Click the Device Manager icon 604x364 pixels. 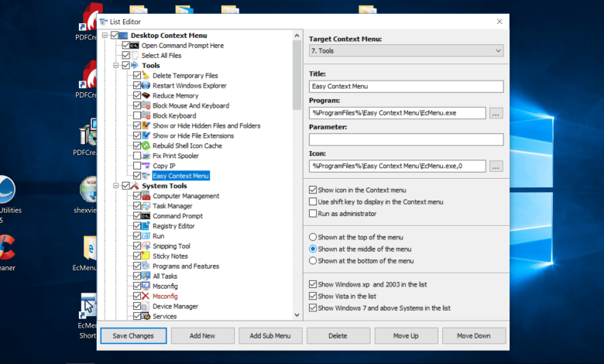tap(146, 306)
